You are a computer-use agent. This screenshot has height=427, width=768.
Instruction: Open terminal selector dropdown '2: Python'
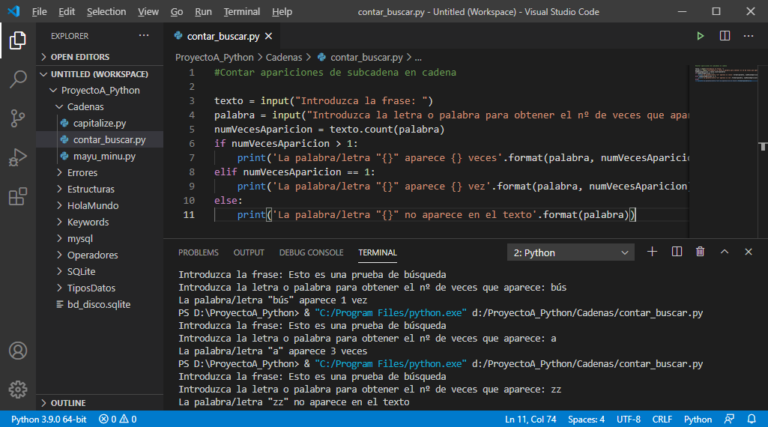point(570,253)
